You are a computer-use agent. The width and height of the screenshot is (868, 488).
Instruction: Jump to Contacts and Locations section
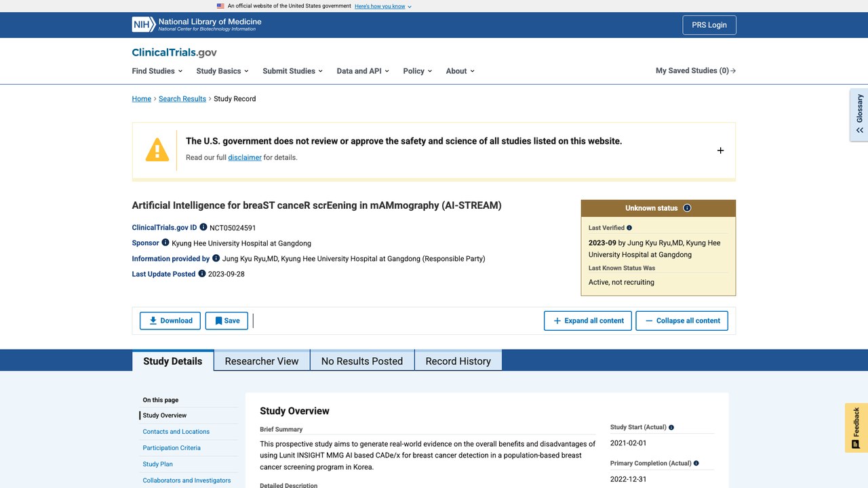point(176,431)
